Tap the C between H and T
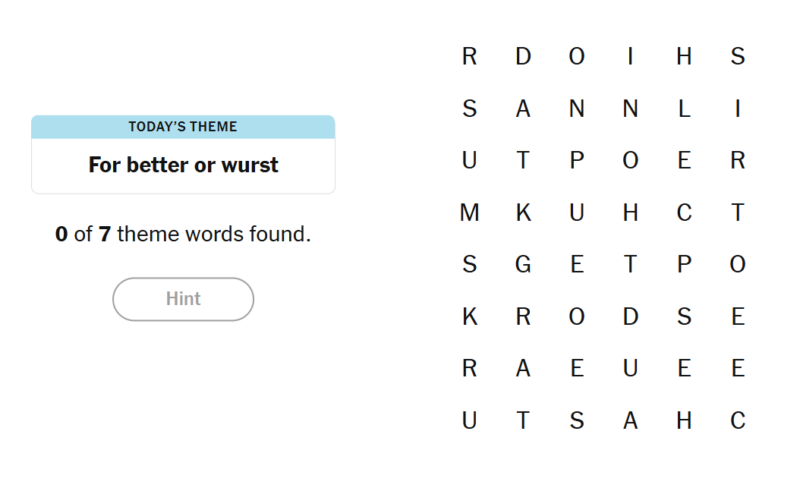Viewport: 800px width, 491px height. tap(684, 212)
